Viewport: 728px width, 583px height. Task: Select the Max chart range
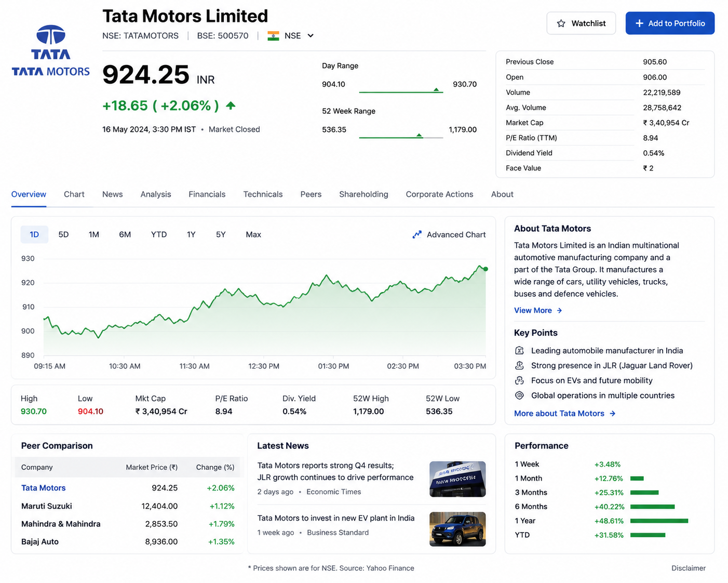pos(253,234)
